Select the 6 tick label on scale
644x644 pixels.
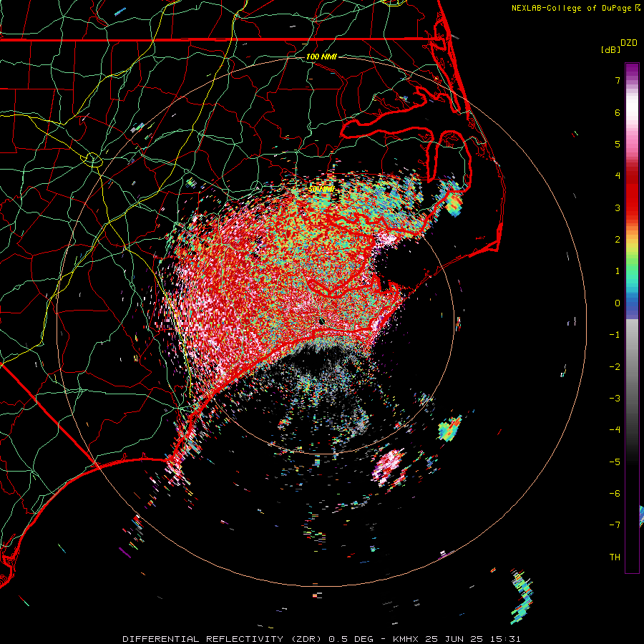pyautogui.click(x=618, y=112)
